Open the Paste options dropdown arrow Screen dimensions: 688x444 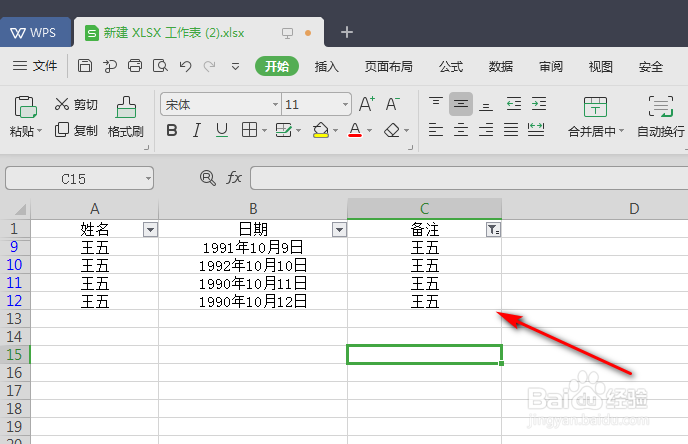tap(39, 131)
